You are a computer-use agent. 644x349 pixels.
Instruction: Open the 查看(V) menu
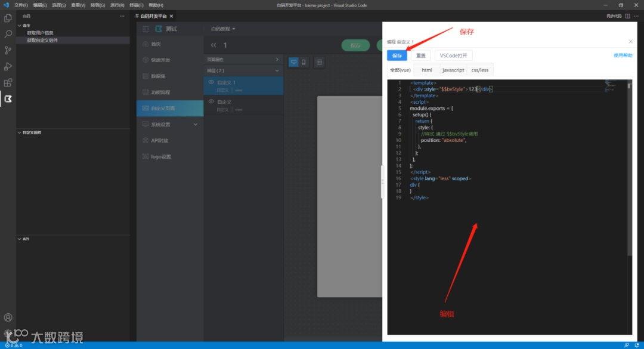click(78, 5)
